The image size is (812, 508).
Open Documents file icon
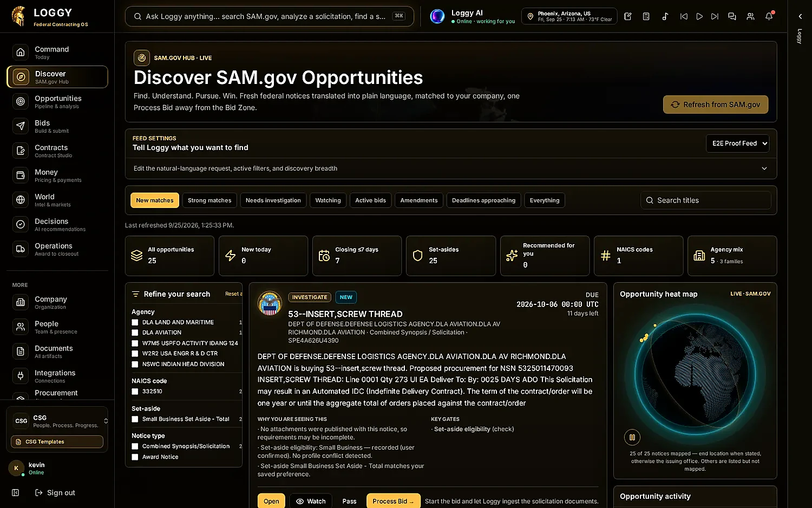coord(21,351)
